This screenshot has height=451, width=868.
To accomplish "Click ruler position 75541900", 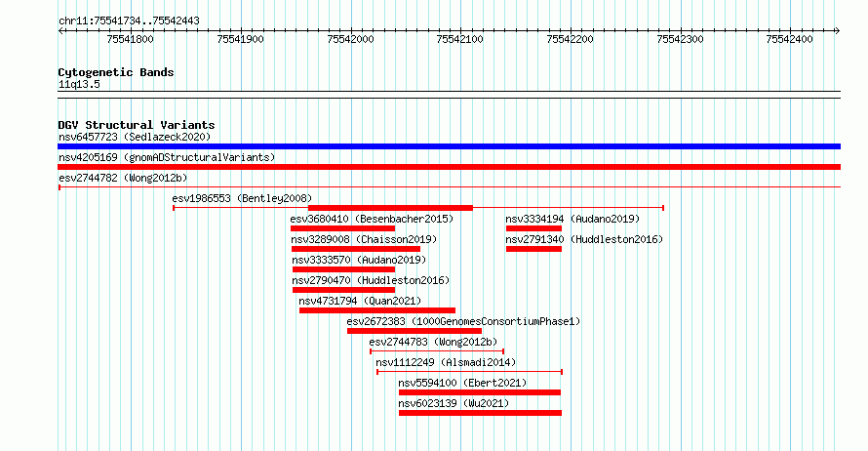I will click(240, 39).
